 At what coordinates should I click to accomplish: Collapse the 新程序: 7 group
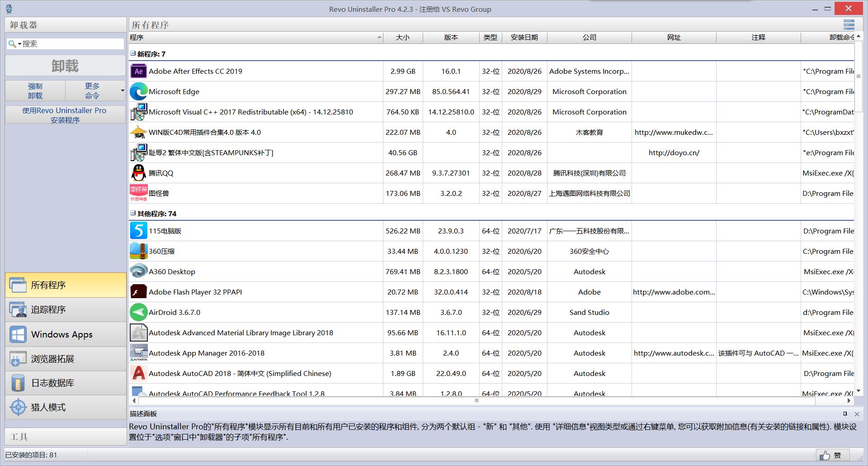pos(133,54)
